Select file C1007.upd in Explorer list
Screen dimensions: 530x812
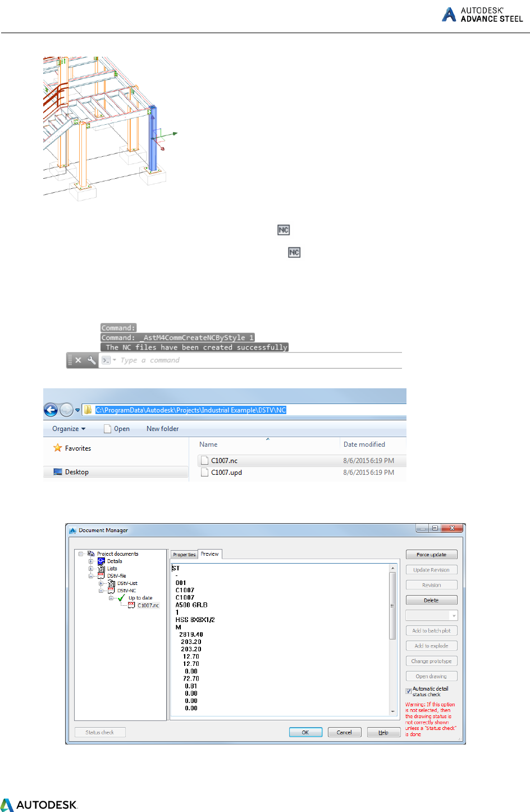[x=227, y=473]
